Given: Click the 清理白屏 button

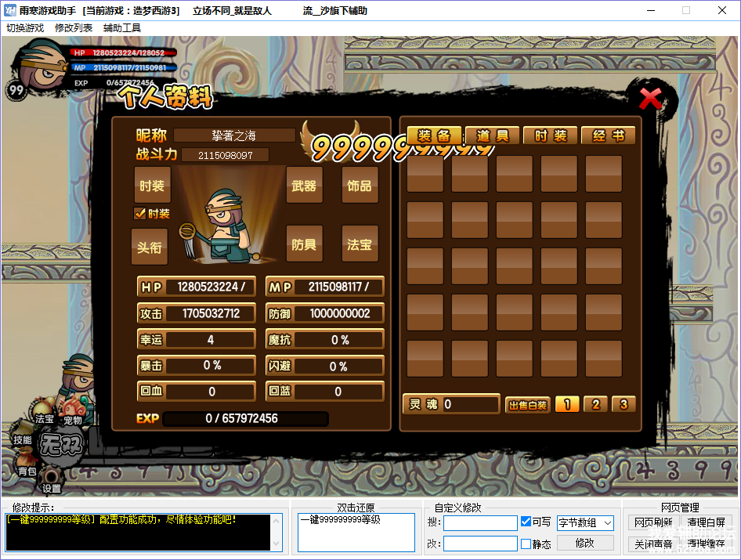Looking at the screenshot, I should 707,522.
